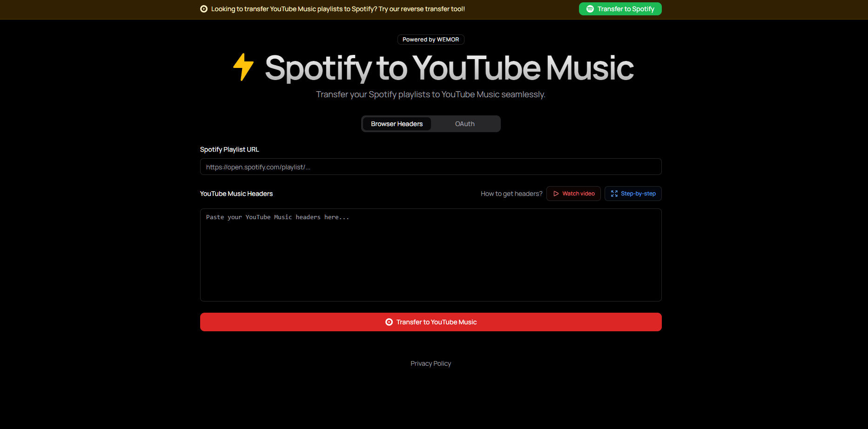Click the 'Spotify Playlist URL' label
Viewport: 868px width, 429px height.
point(229,149)
